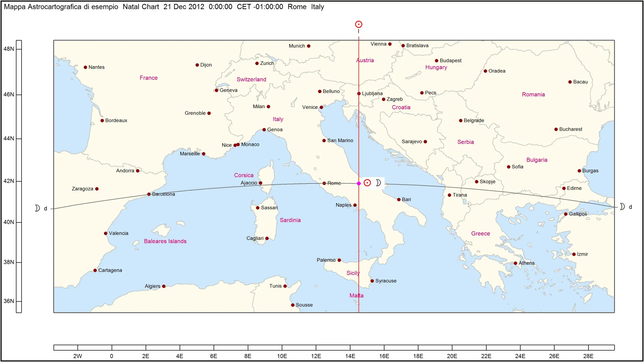644x362 pixels.
Task: Click the Sardinia island label
Action: tap(290, 220)
